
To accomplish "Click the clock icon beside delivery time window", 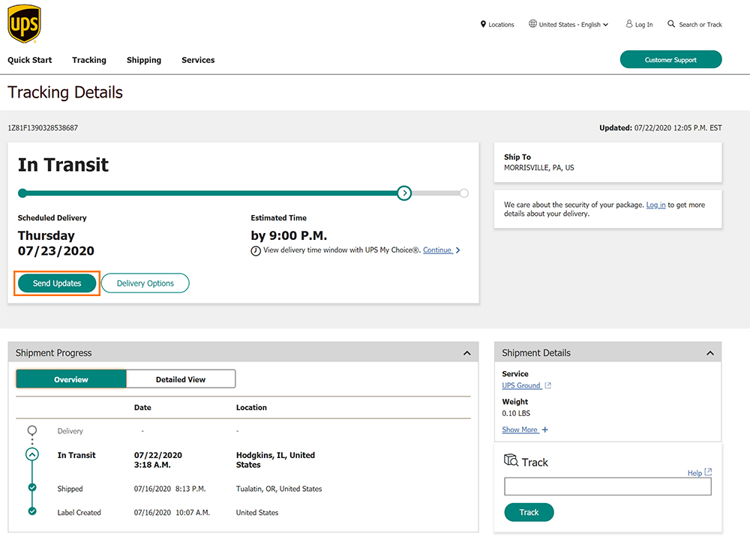I will (256, 250).
